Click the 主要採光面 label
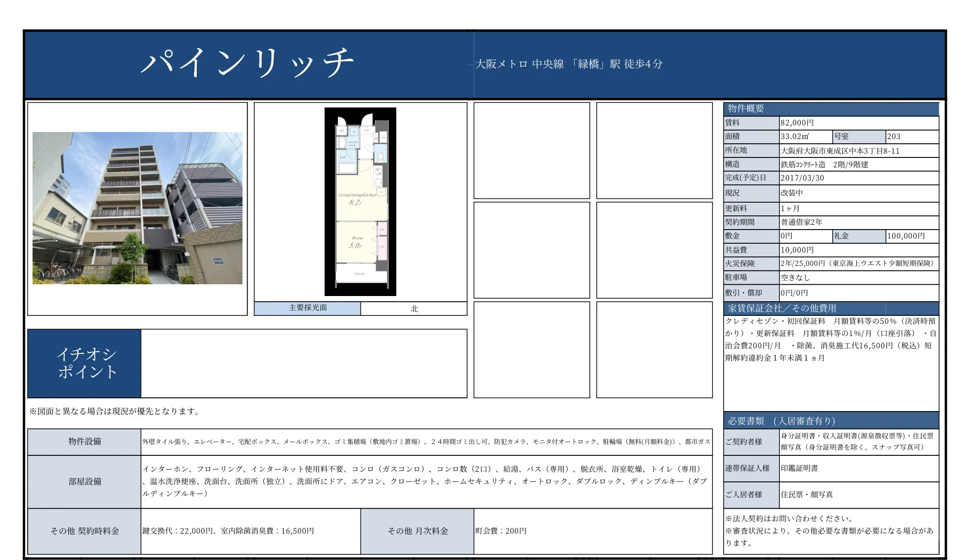This screenshot has width=970, height=560. (307, 308)
